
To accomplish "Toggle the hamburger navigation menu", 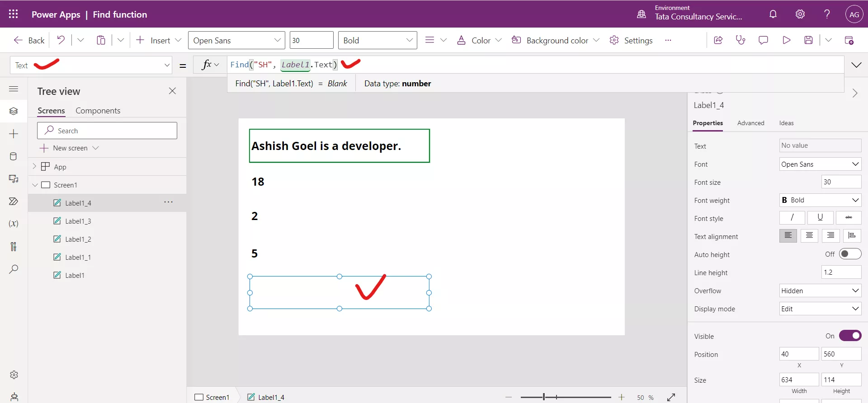I will coord(14,89).
